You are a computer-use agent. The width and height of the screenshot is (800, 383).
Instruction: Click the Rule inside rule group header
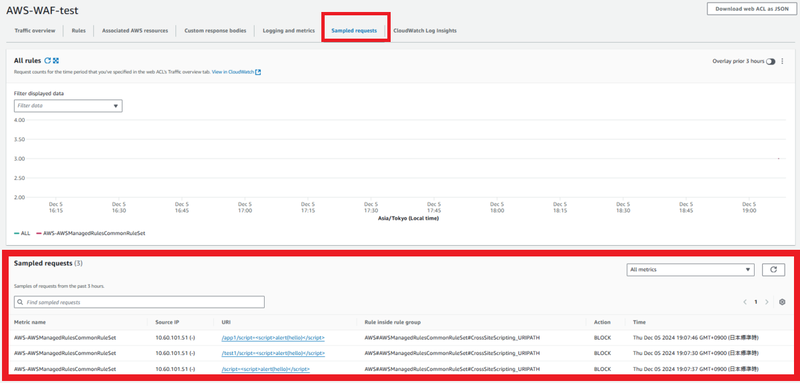coord(392,322)
